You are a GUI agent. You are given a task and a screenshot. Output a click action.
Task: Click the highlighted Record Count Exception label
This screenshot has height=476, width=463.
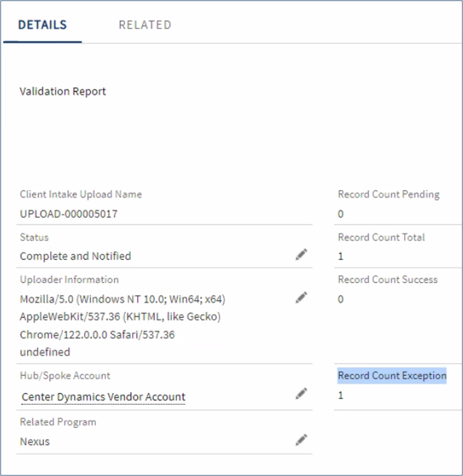click(392, 376)
